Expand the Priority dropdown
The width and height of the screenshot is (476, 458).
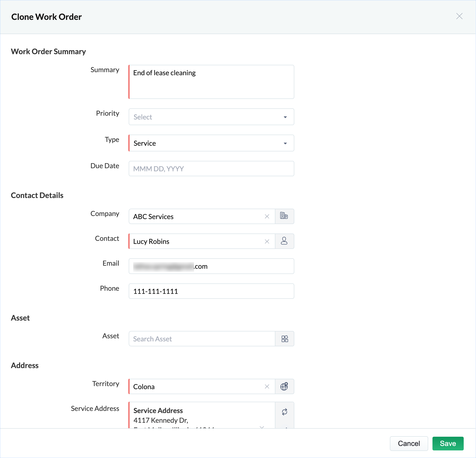(211, 117)
